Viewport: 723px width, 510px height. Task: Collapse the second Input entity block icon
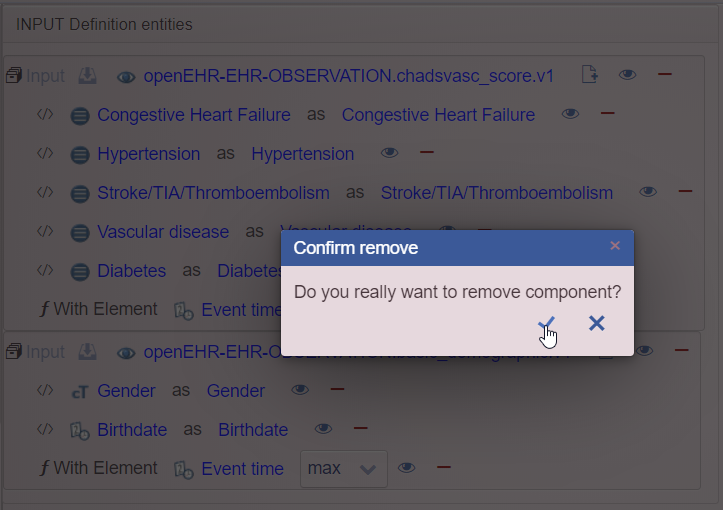click(14, 351)
